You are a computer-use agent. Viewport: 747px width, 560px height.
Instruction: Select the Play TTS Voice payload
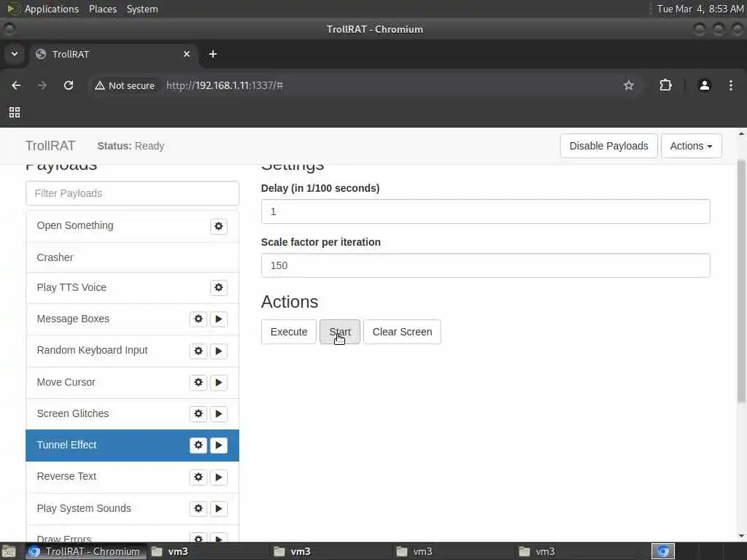[133, 287]
